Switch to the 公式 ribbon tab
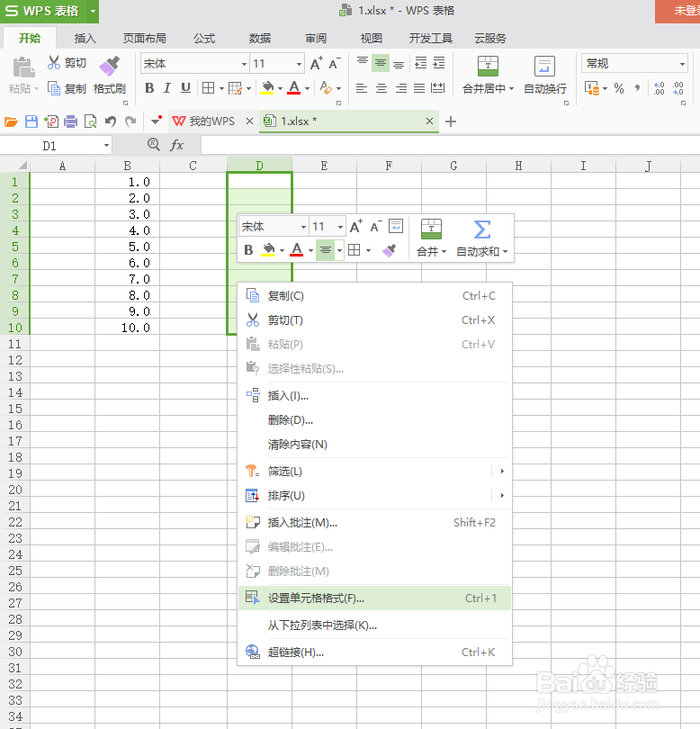The width and height of the screenshot is (700, 729). pos(204,38)
